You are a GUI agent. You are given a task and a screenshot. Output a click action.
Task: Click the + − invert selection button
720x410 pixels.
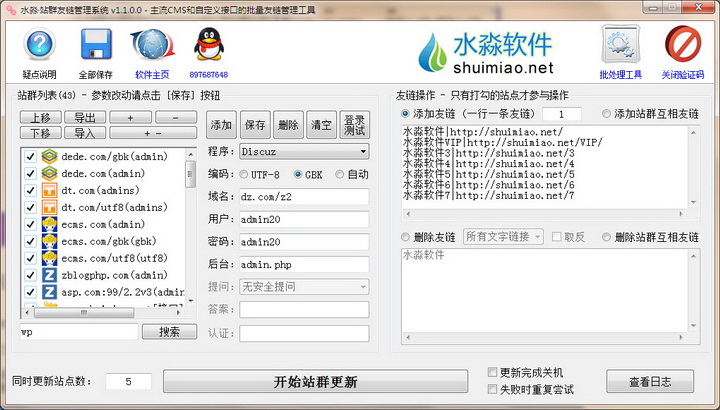pyautogui.click(x=153, y=133)
